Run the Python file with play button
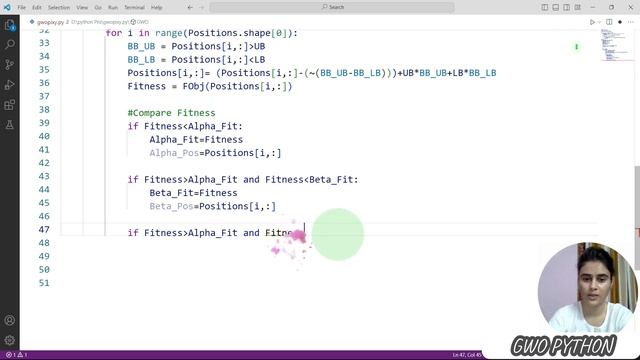This screenshot has height=360, width=640. coord(592,22)
